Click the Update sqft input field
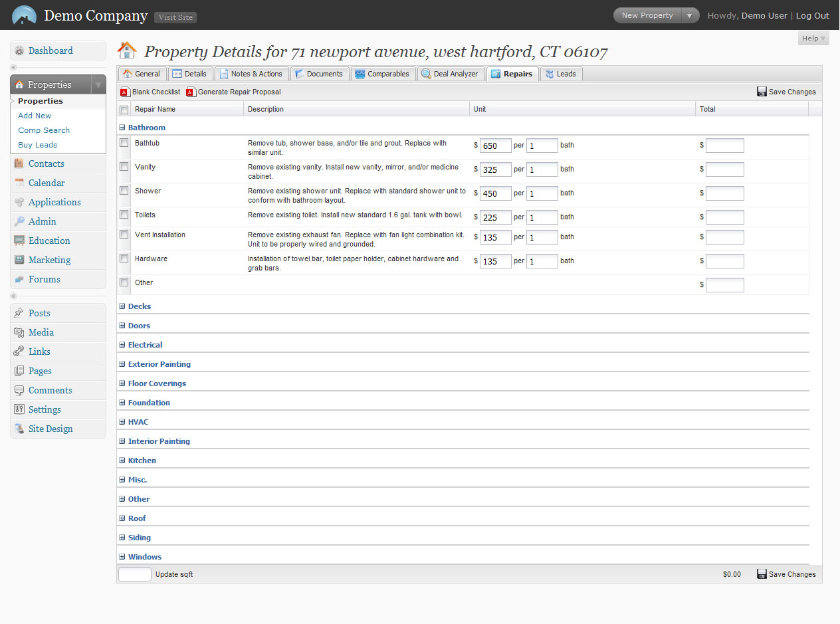Viewport: 840px width, 624px height. [x=134, y=574]
